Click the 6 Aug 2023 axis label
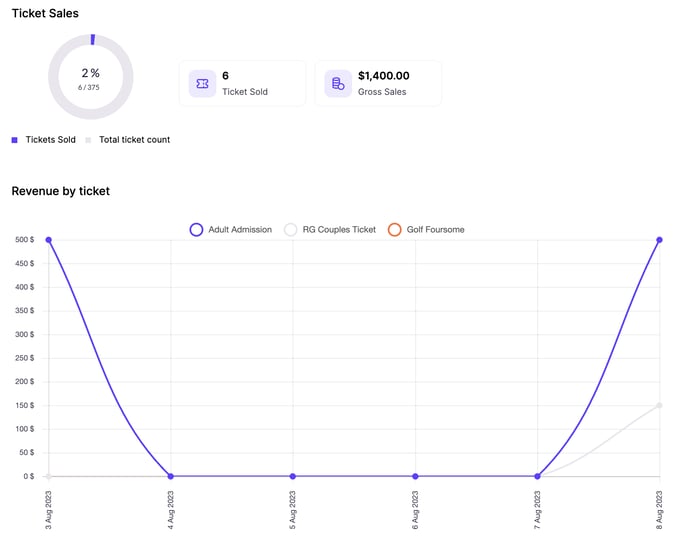This screenshot has width=688, height=556. (x=415, y=510)
